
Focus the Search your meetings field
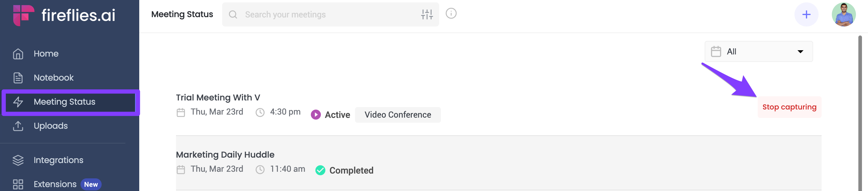pyautogui.click(x=330, y=14)
